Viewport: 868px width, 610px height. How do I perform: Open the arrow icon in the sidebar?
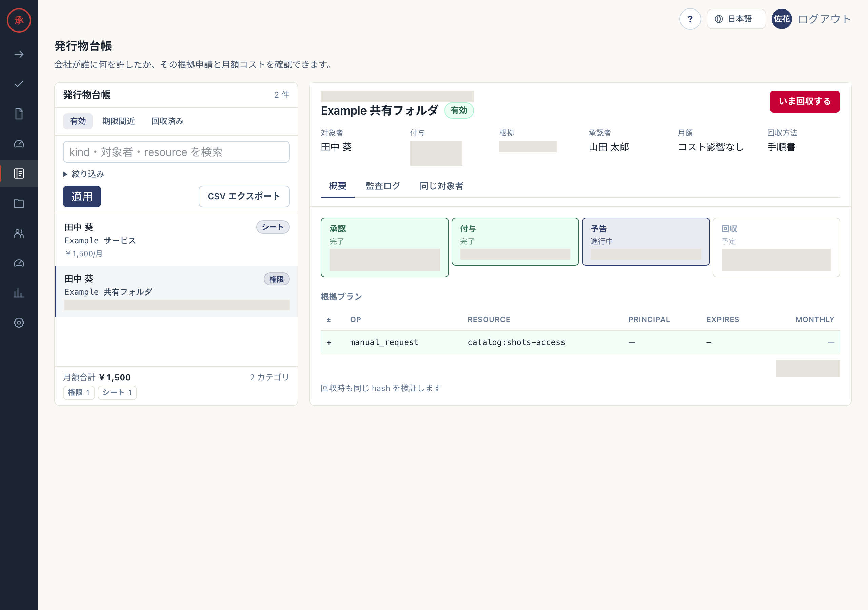19,55
